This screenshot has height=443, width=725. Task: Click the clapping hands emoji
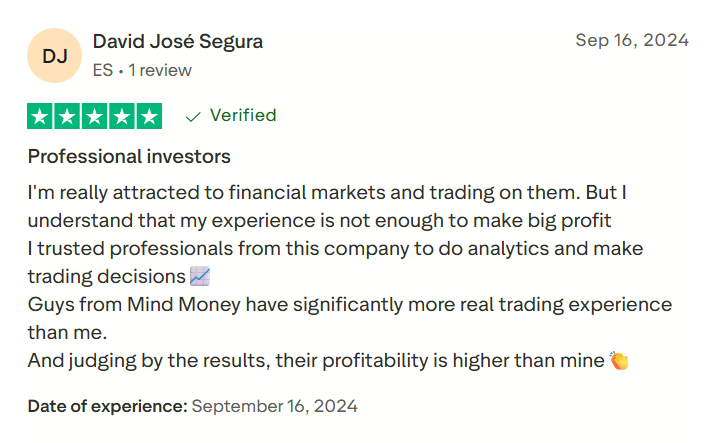pos(619,360)
